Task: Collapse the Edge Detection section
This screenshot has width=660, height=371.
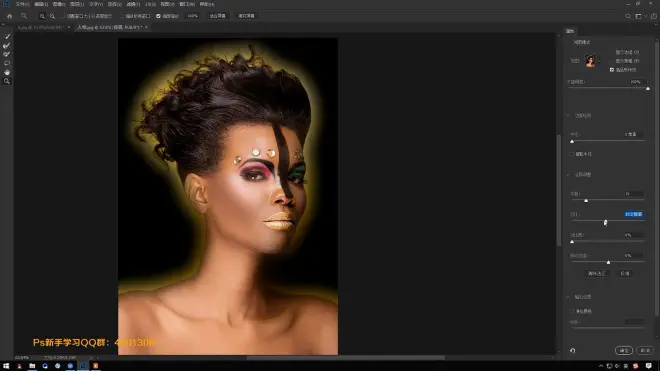Action: click(x=568, y=115)
